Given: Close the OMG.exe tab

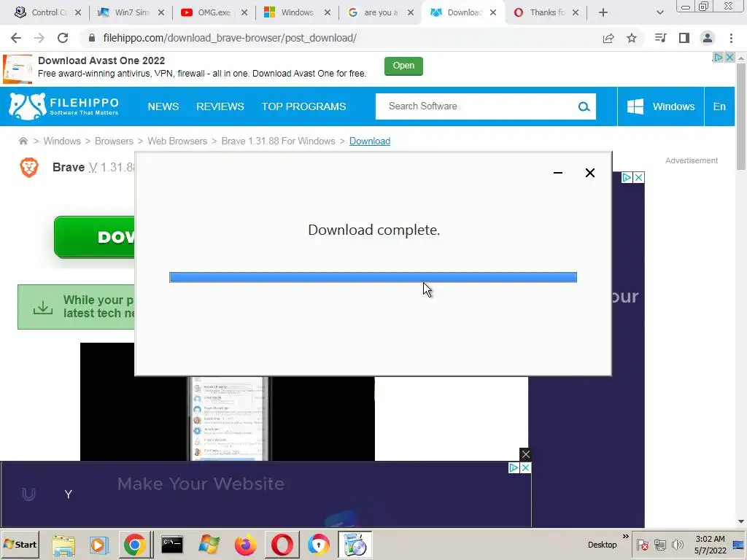Looking at the screenshot, I should [244, 12].
